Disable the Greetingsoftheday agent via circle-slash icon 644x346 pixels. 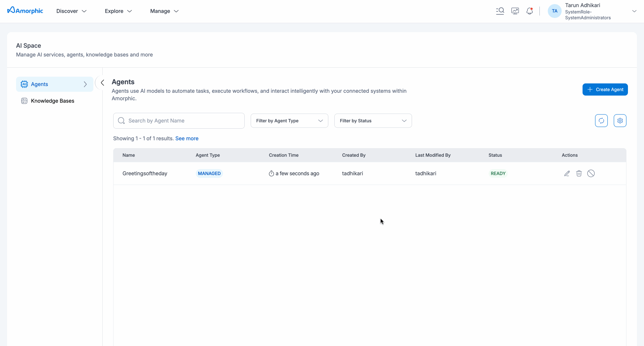[x=591, y=174]
